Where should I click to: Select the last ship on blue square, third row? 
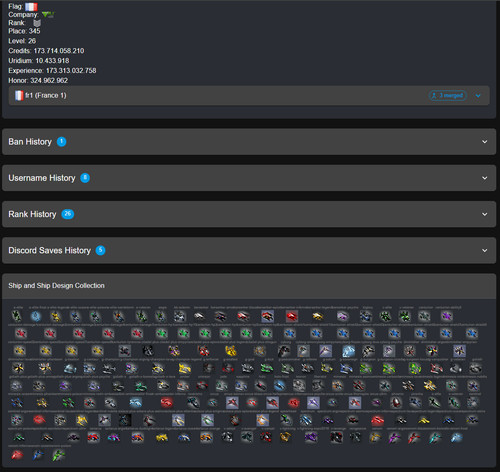459,351
